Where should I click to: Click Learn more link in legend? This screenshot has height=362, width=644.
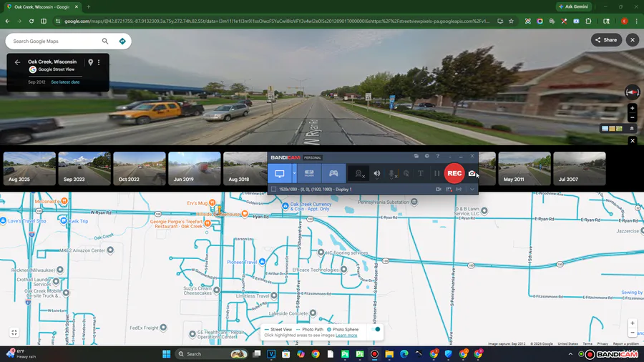[x=346, y=336]
